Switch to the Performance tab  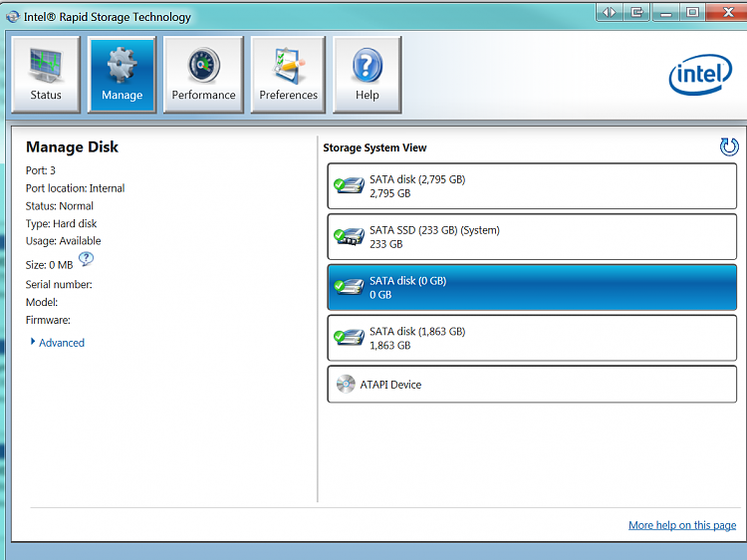203,75
